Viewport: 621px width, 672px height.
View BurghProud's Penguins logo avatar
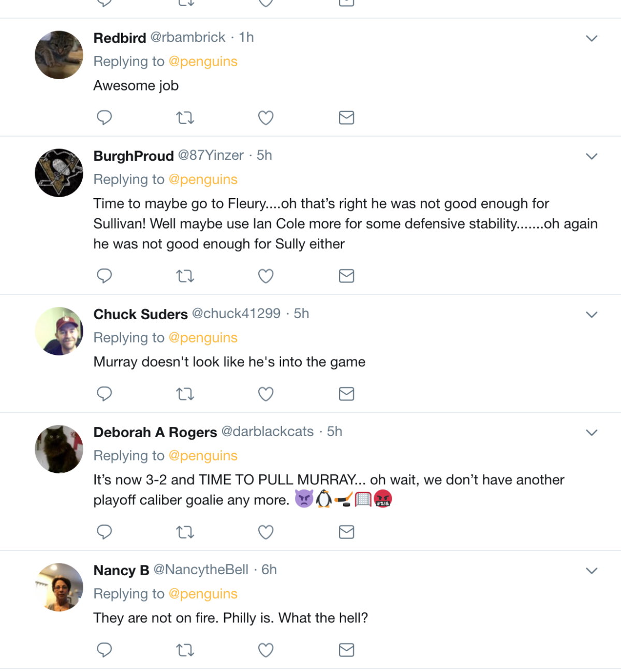pyautogui.click(x=59, y=173)
